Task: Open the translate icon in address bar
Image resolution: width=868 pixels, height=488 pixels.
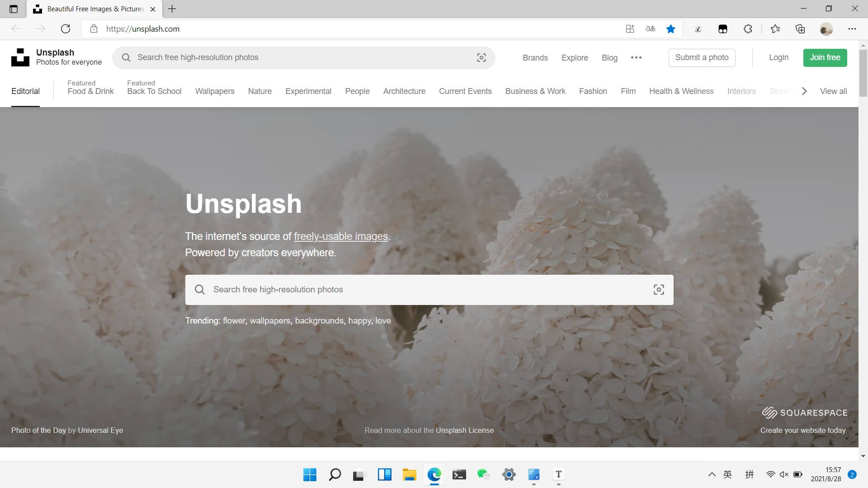Action: 651,29
